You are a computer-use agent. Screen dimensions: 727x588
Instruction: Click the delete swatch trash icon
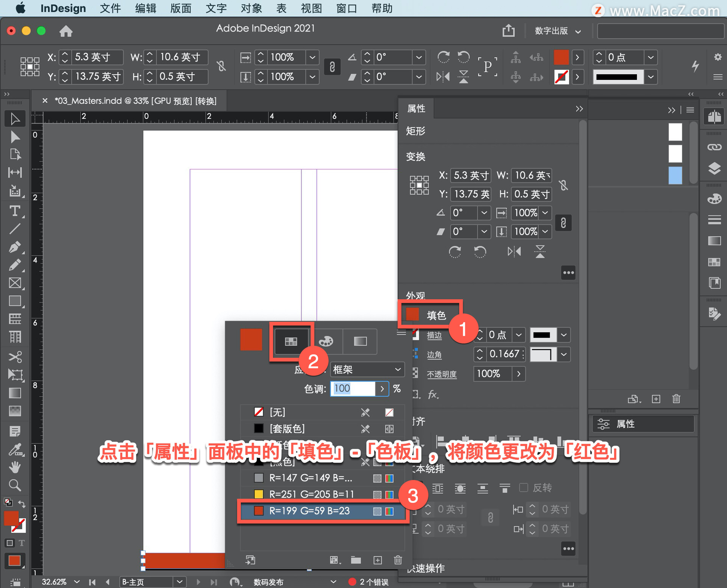coord(398,560)
